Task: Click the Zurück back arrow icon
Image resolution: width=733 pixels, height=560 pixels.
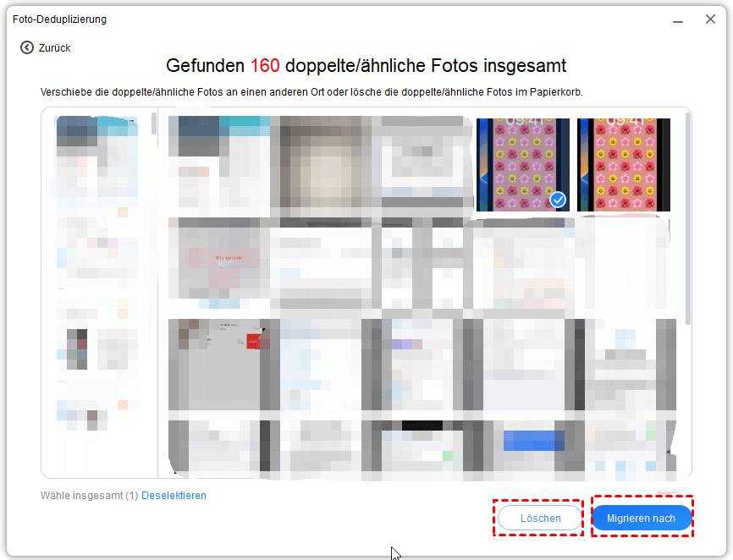Action: pos(27,48)
